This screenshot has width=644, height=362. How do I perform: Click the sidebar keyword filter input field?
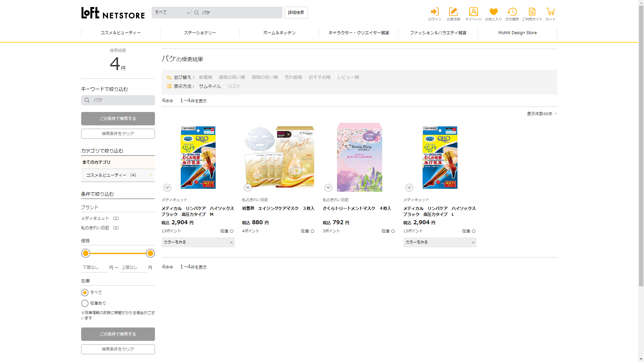tap(121, 100)
